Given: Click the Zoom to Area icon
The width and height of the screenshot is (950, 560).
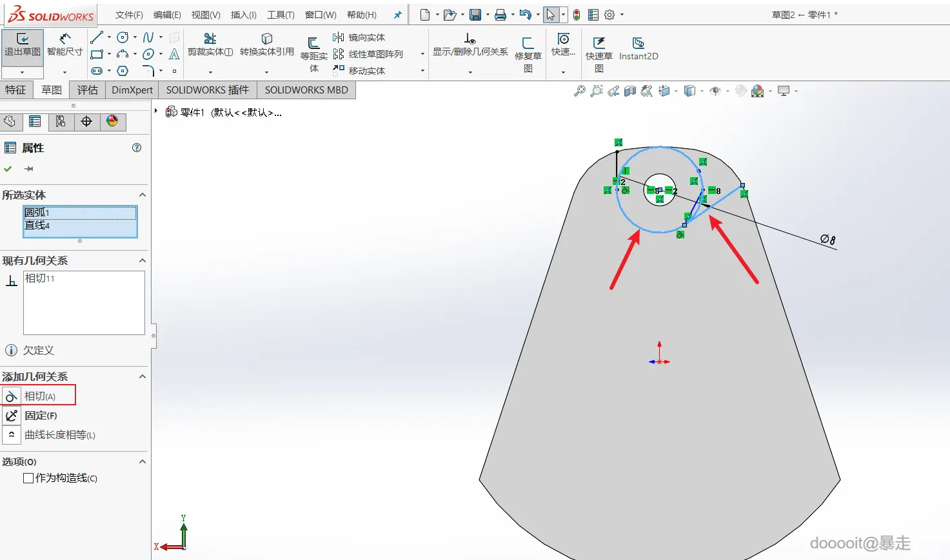Looking at the screenshot, I should tap(597, 91).
